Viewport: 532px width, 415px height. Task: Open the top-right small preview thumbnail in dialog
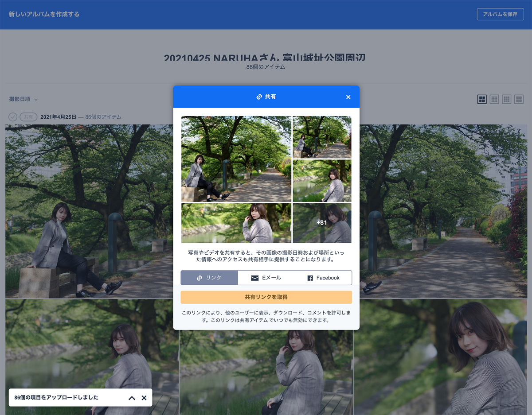coord(322,137)
